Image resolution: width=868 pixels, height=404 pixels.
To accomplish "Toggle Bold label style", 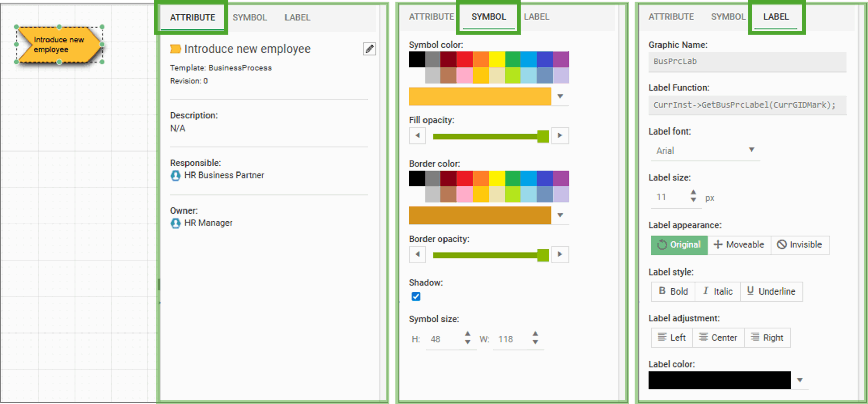I will [x=673, y=291].
